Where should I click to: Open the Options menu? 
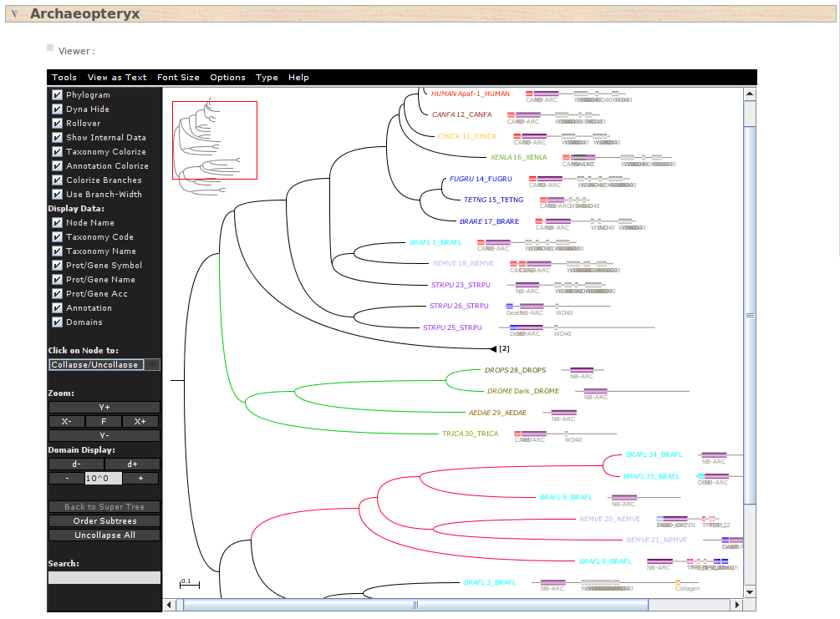tap(227, 78)
